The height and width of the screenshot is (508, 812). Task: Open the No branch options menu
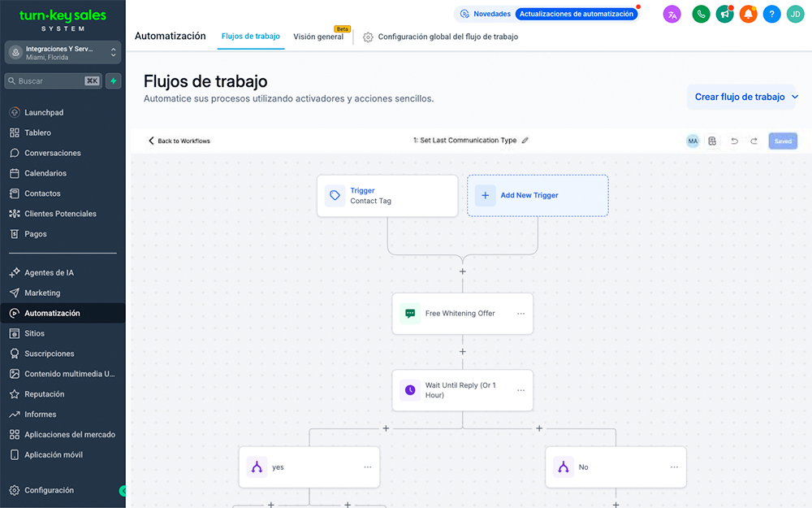[x=674, y=467]
